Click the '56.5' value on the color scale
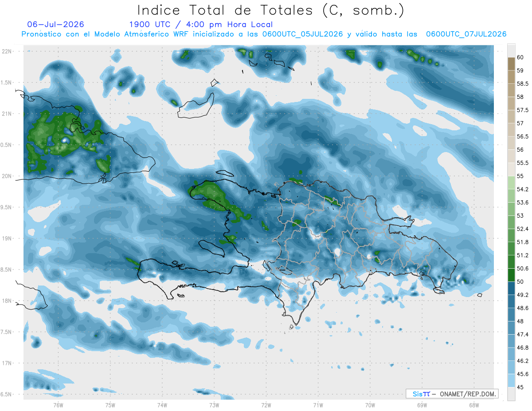Viewport: 532px width, 411px height. click(x=523, y=137)
